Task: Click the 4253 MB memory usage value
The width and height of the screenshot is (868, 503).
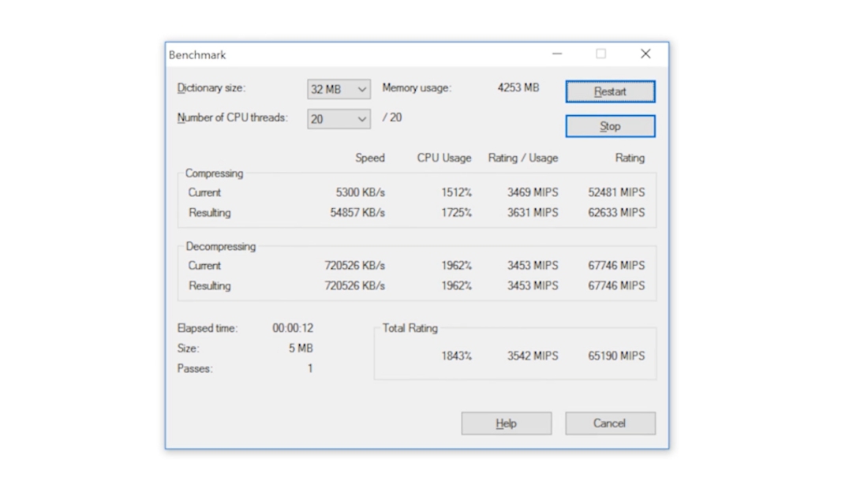Action: 518,88
